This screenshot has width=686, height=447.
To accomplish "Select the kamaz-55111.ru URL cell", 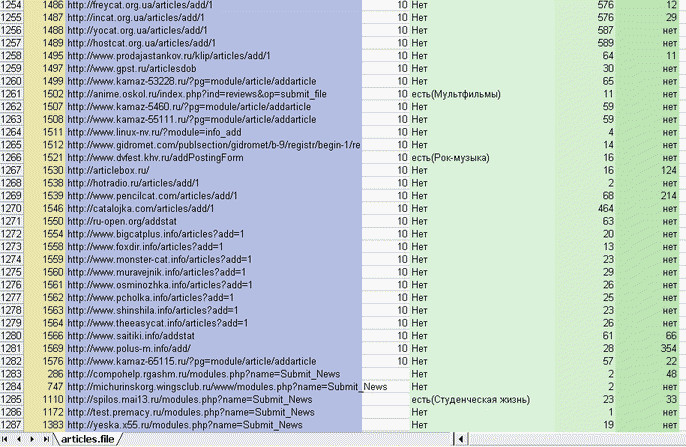I will 214,119.
